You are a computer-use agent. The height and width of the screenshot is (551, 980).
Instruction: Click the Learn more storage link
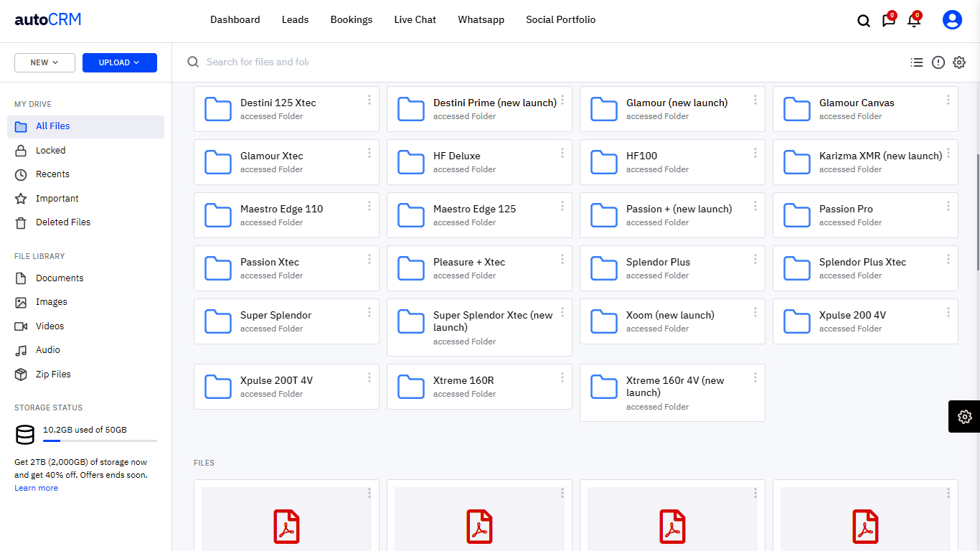coord(36,488)
